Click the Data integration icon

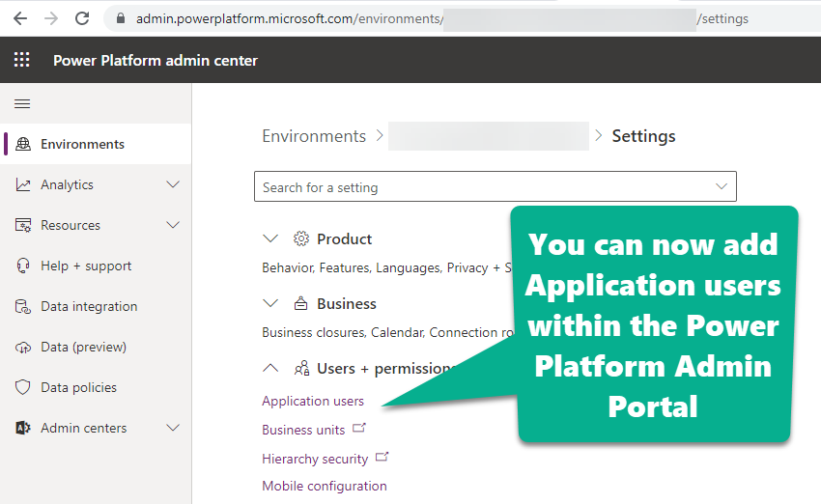click(23, 306)
